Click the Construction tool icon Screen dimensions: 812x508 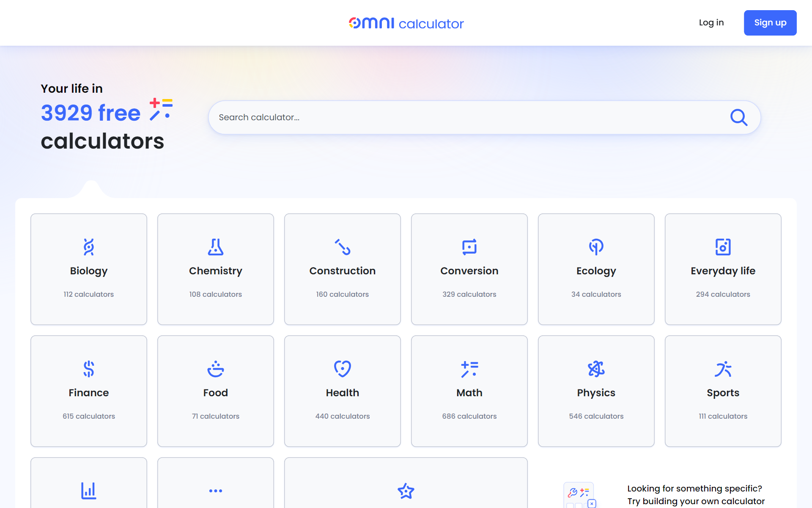click(x=343, y=247)
